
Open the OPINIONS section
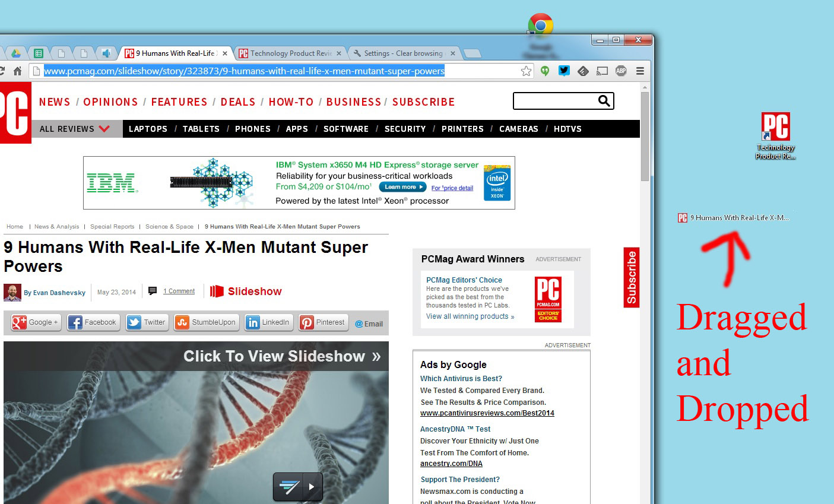[x=110, y=102]
